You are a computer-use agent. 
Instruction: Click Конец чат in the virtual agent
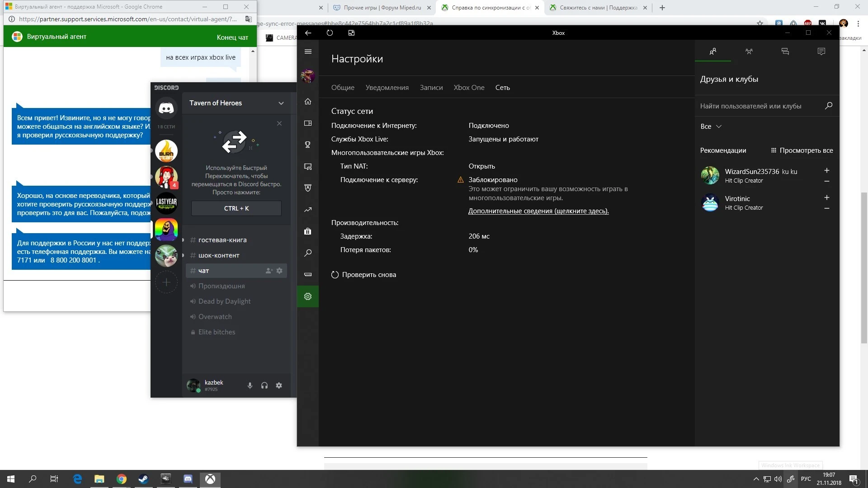coord(232,37)
